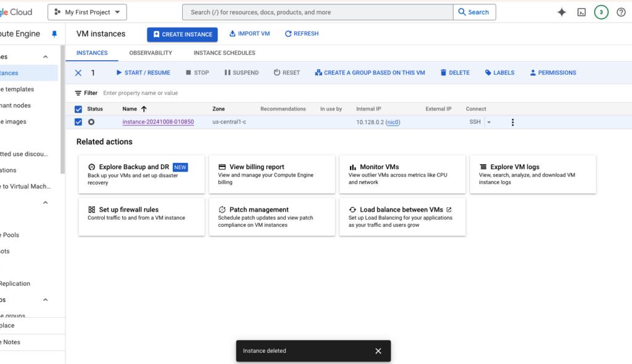This screenshot has width=632, height=364.
Task: Click the Connect column header
Action: click(476, 109)
